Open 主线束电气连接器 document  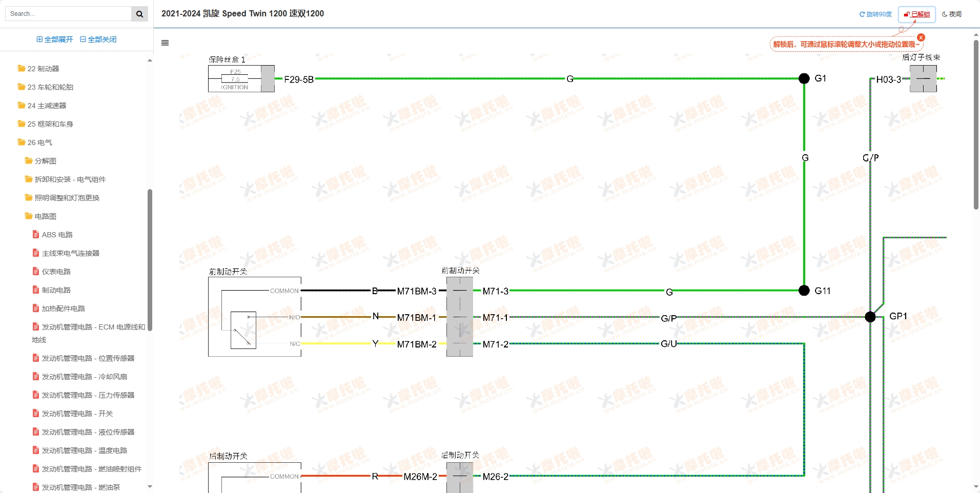coord(70,253)
